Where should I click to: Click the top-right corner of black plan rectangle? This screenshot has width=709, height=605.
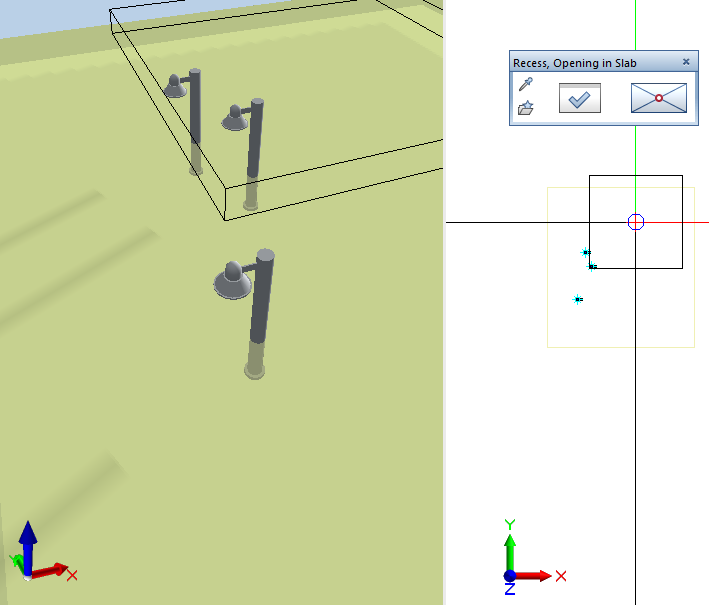(682, 176)
